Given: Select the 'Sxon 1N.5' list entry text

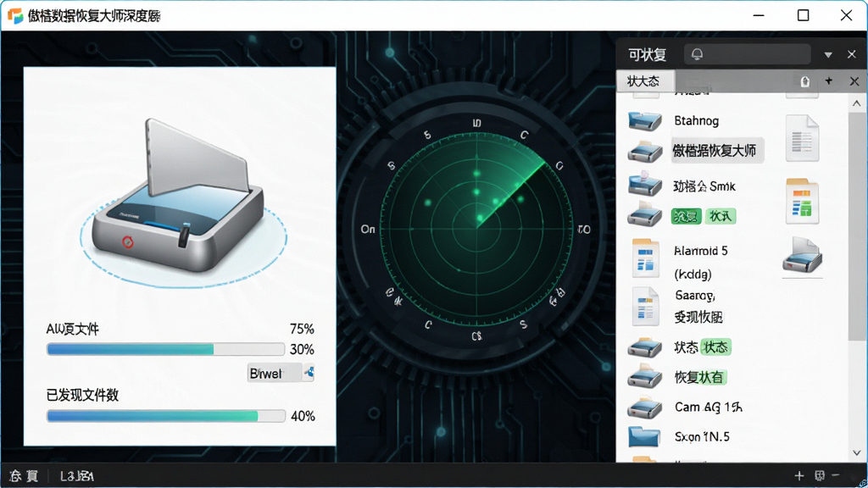Looking at the screenshot, I should (702, 436).
